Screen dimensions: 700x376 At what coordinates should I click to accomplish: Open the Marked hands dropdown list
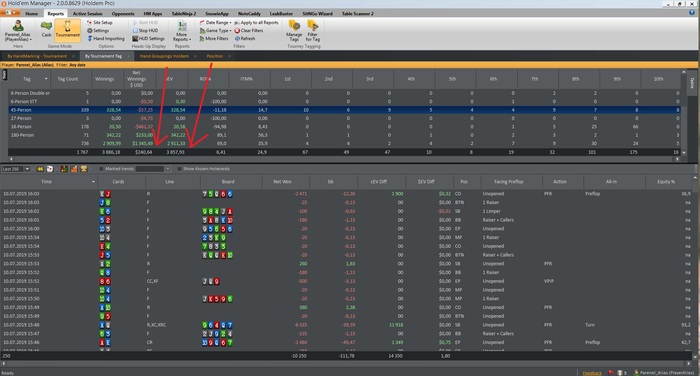point(167,169)
